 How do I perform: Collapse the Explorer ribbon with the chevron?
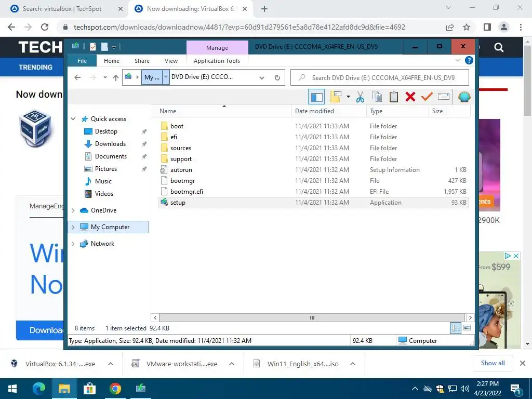pos(458,60)
